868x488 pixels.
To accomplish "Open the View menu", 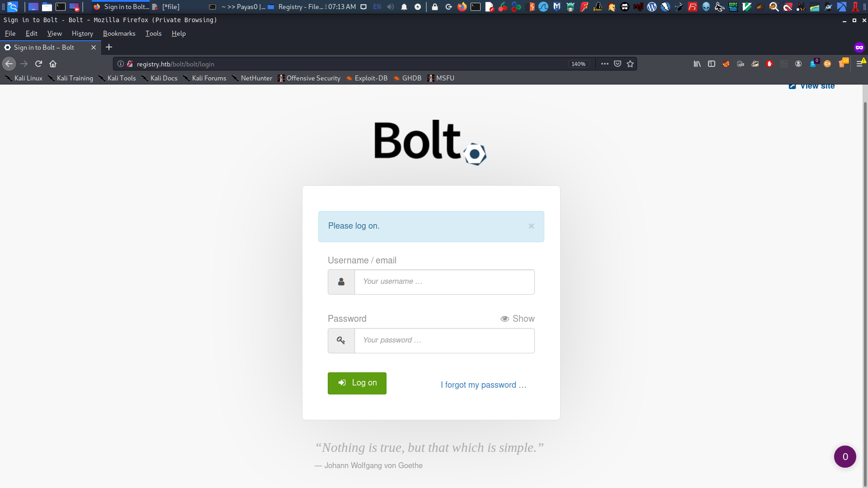I will point(54,33).
